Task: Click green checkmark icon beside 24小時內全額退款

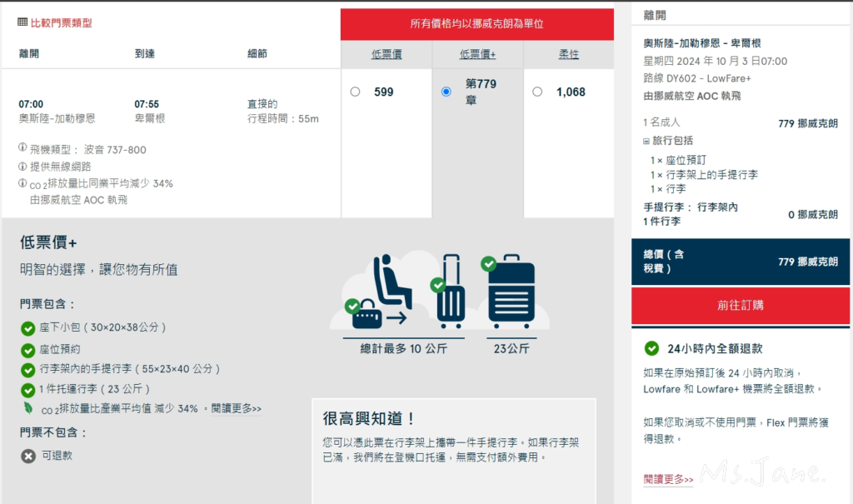Action: point(651,348)
